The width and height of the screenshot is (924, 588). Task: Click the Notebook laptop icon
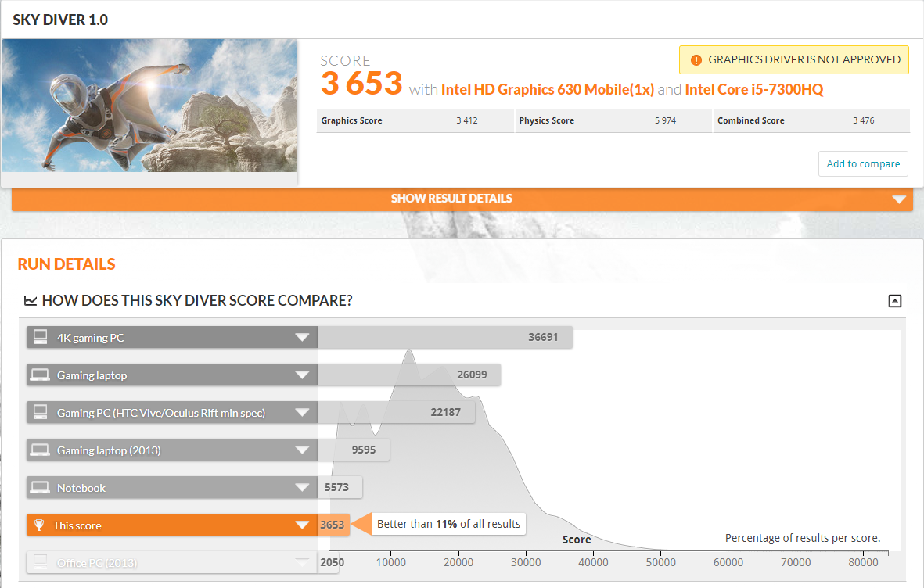click(40, 488)
